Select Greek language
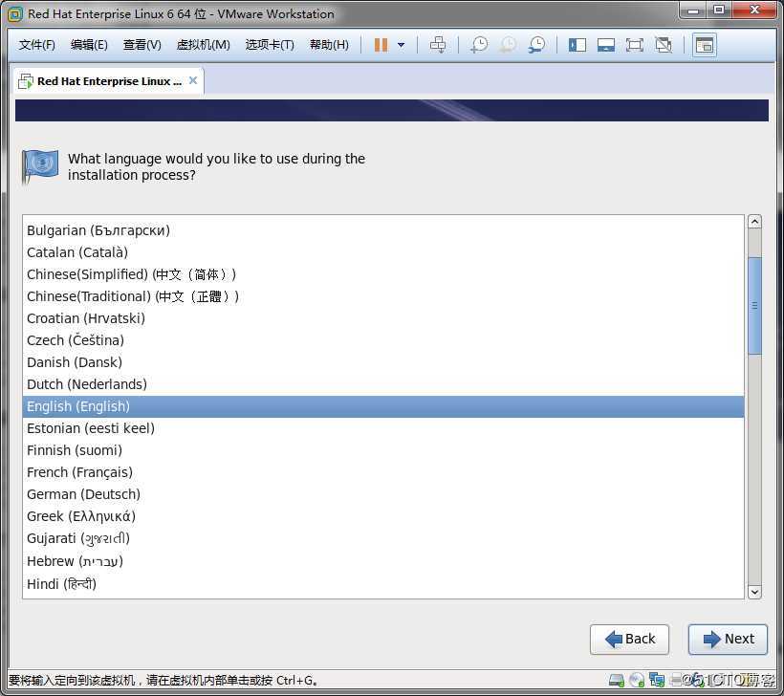Image resolution: width=784 pixels, height=696 pixels. click(x=383, y=516)
